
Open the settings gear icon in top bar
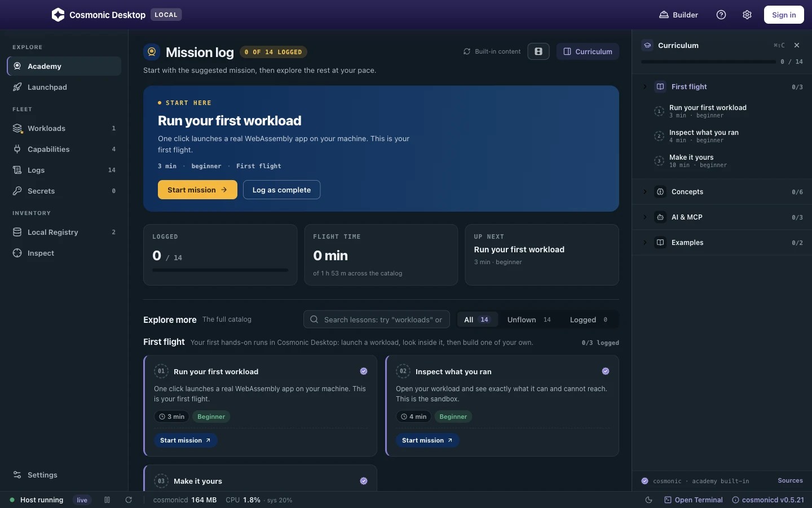[747, 15]
